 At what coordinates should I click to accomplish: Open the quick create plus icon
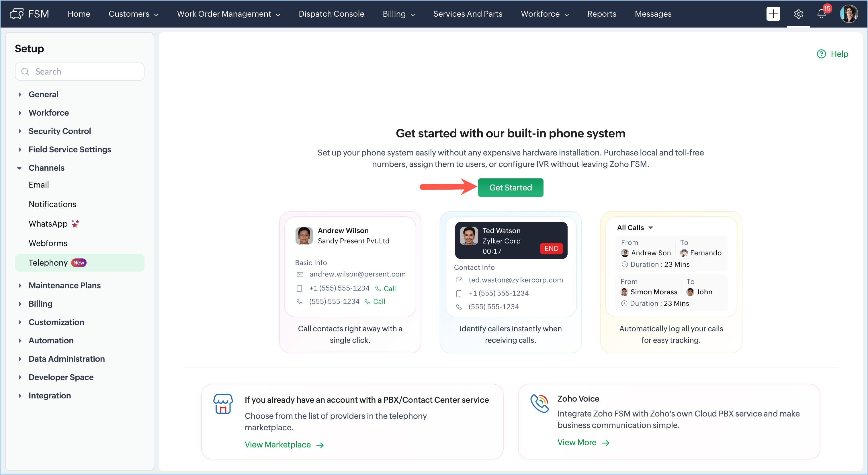coord(773,14)
